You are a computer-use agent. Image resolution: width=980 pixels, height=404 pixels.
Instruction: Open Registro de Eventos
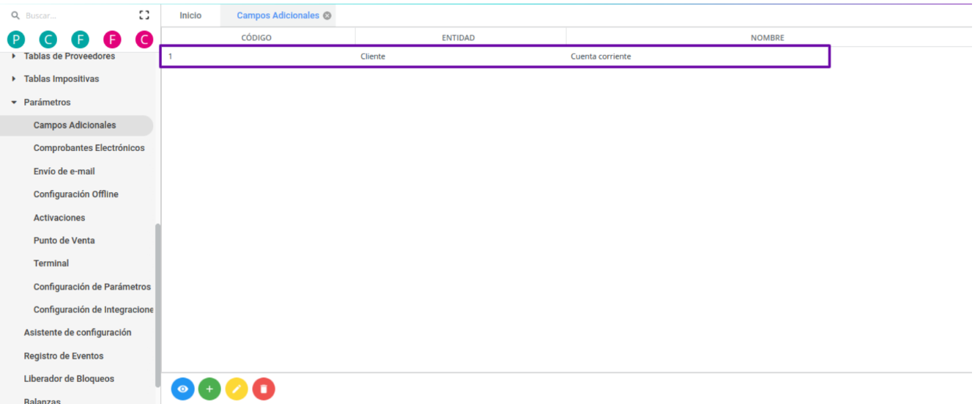point(64,356)
